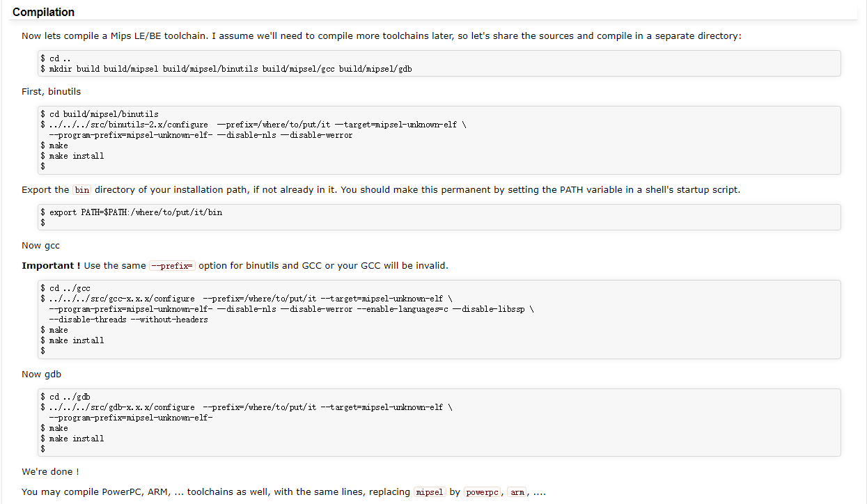Click the inline "arm" code word
The width and height of the screenshot is (867, 504).
(x=517, y=492)
